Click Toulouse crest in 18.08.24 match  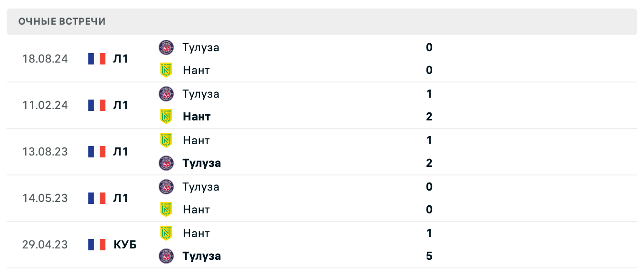(166, 47)
